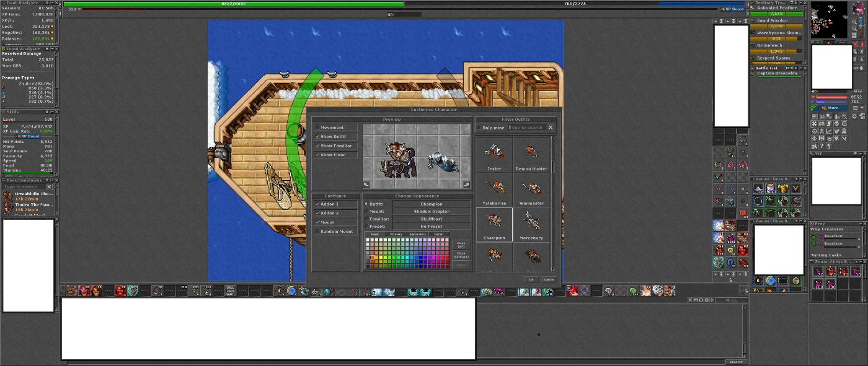Switch to the Head colour tab

[x=374, y=234]
